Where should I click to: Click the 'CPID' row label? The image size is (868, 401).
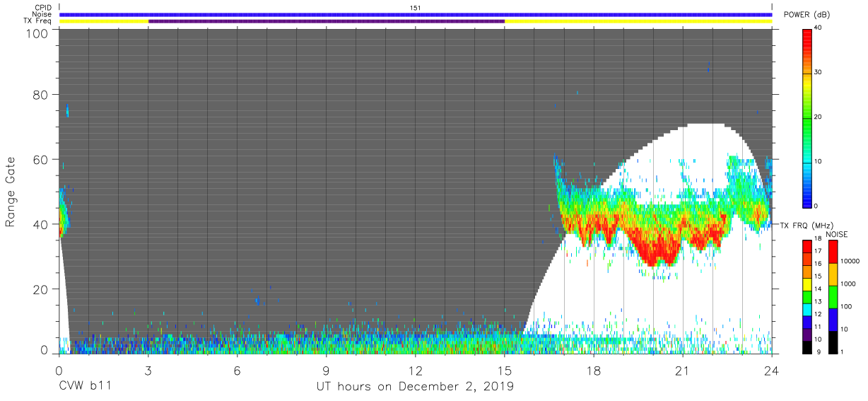[x=44, y=7]
